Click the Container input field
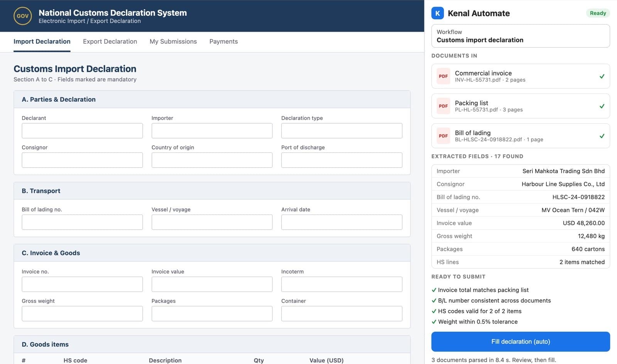 pyautogui.click(x=342, y=314)
